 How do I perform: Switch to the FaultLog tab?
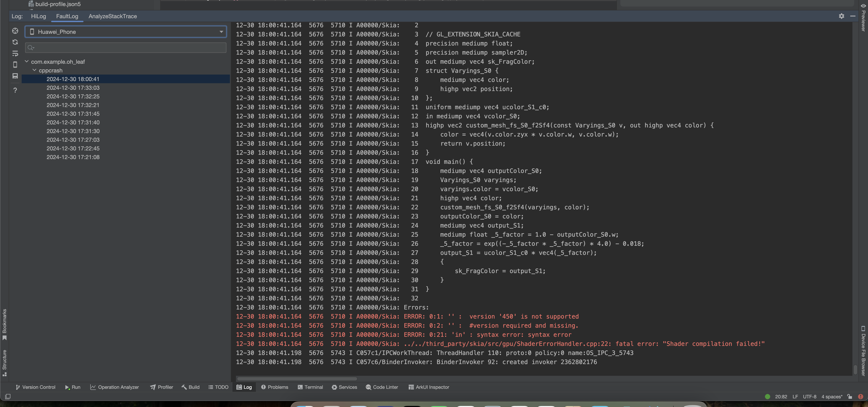coord(67,16)
